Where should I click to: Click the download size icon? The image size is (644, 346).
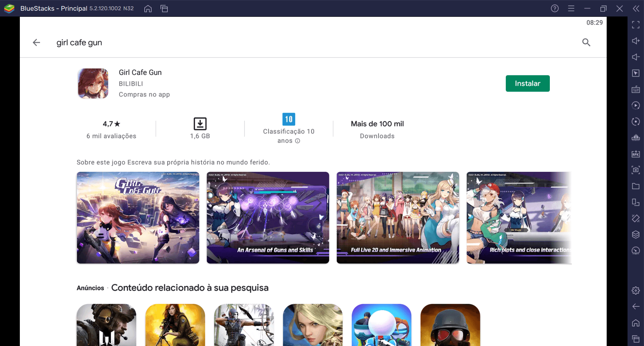tap(200, 124)
